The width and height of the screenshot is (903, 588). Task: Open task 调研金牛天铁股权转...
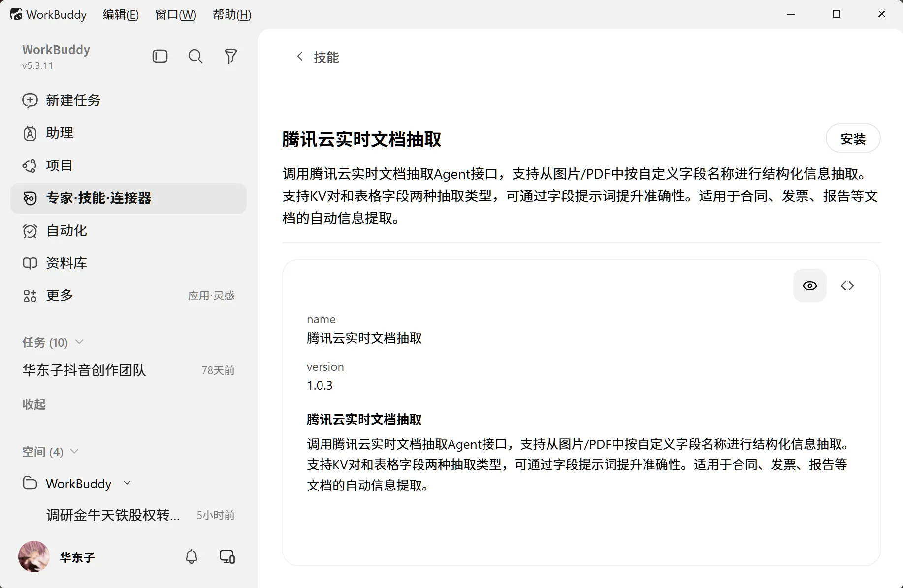tap(129, 515)
